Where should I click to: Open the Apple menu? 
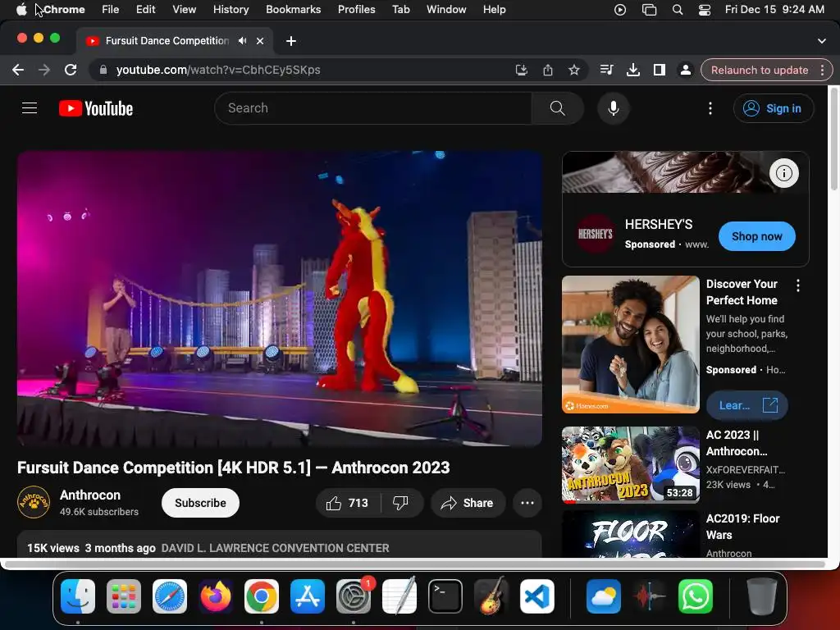(x=21, y=10)
